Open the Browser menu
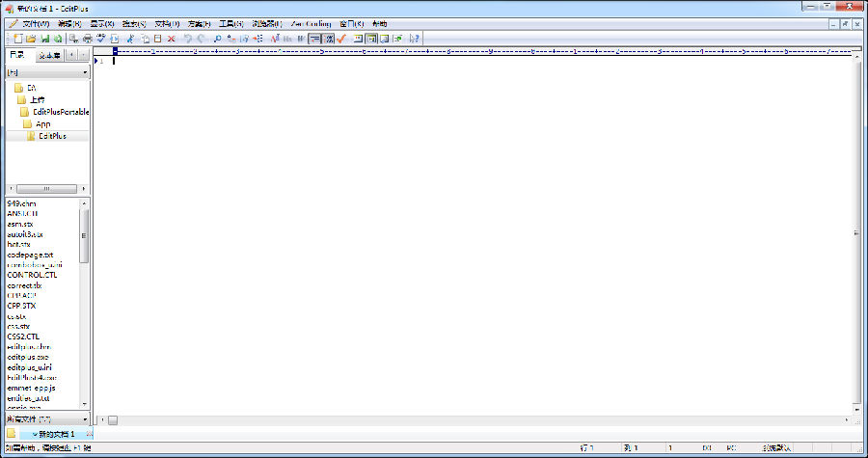 pos(267,24)
